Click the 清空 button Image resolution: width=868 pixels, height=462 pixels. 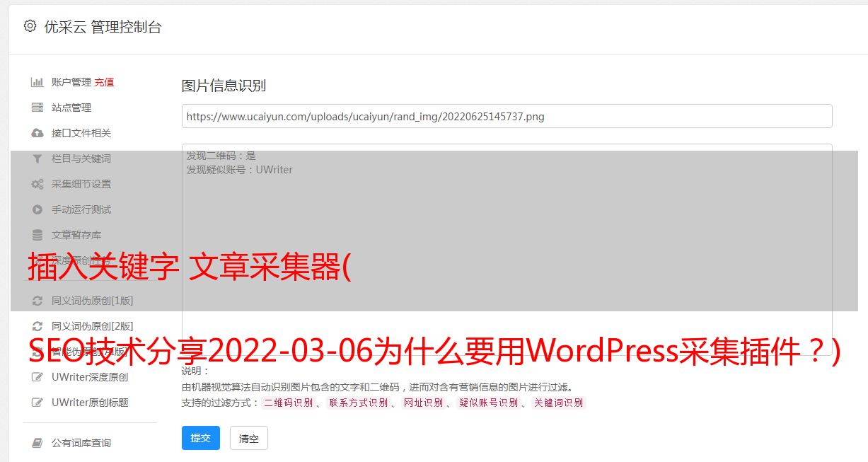249,439
